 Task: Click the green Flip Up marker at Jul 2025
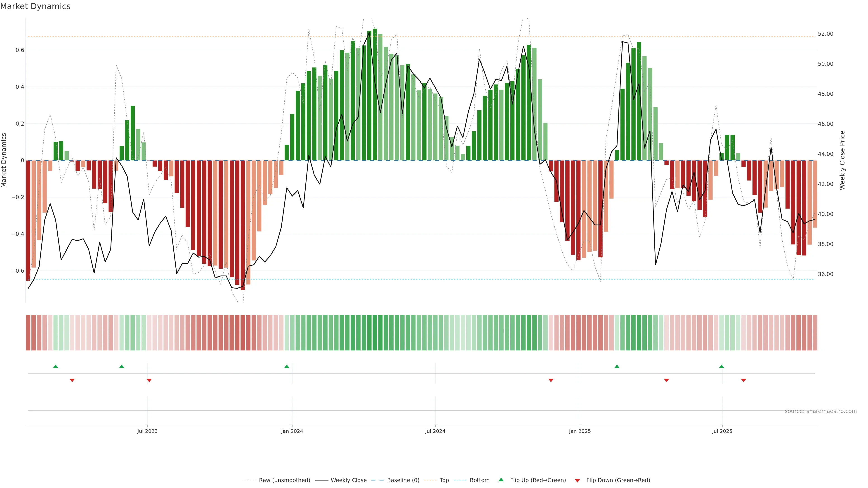pyautogui.click(x=722, y=366)
